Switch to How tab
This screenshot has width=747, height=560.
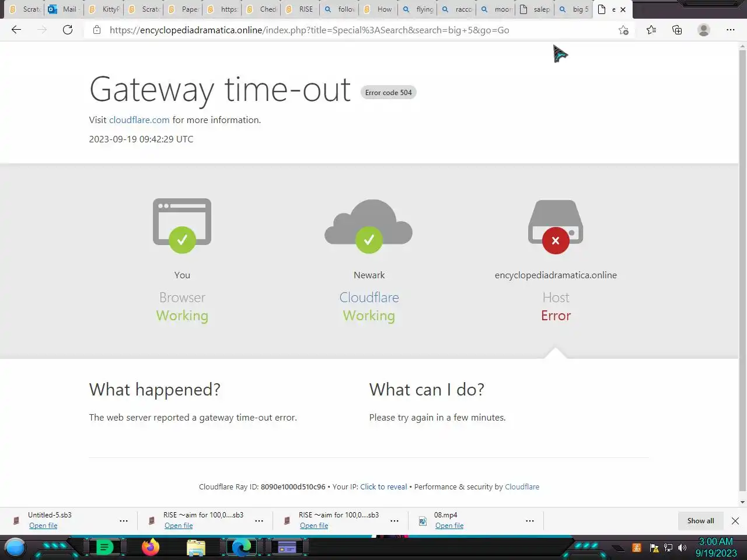click(x=379, y=9)
